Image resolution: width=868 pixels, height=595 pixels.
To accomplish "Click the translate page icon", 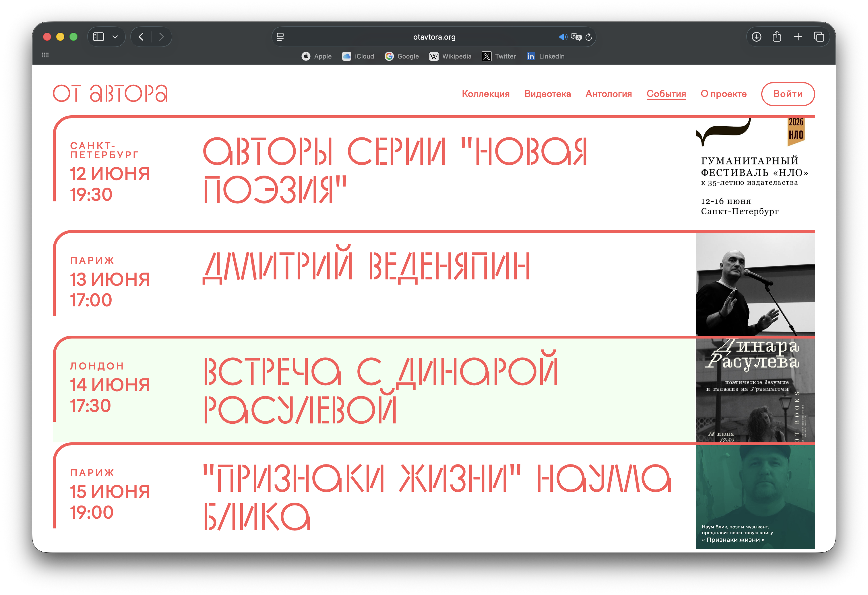I will point(576,37).
